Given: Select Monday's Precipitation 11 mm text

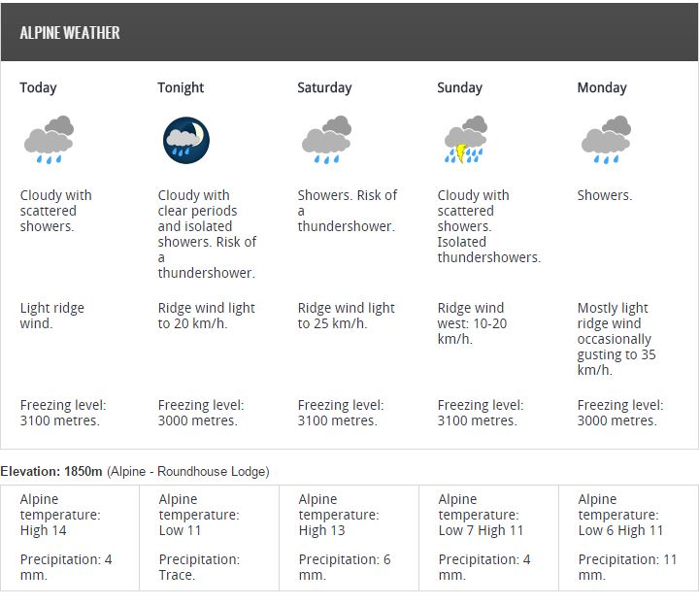Looking at the screenshot, I should (x=628, y=567).
